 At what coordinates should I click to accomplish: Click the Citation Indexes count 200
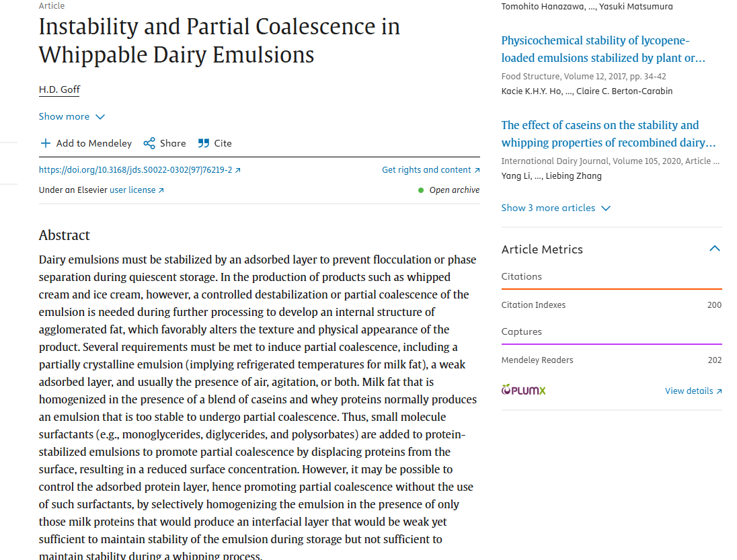[714, 305]
